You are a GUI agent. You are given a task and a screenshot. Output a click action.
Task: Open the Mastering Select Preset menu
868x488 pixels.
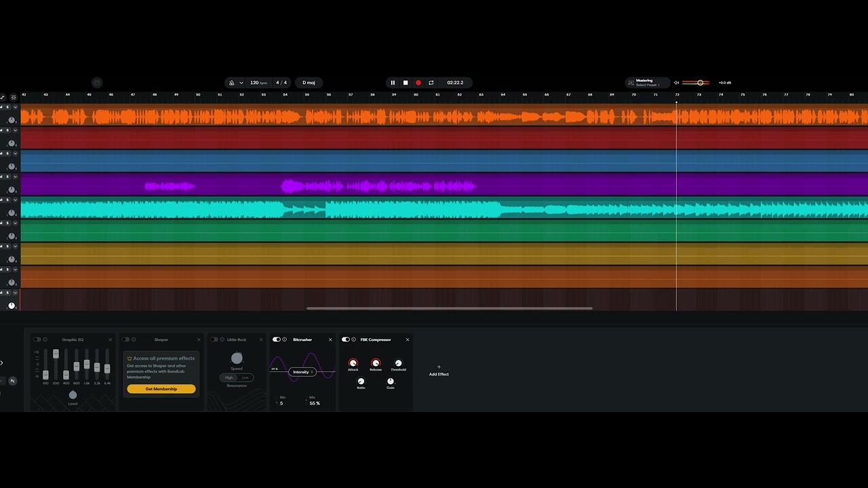click(x=648, y=83)
